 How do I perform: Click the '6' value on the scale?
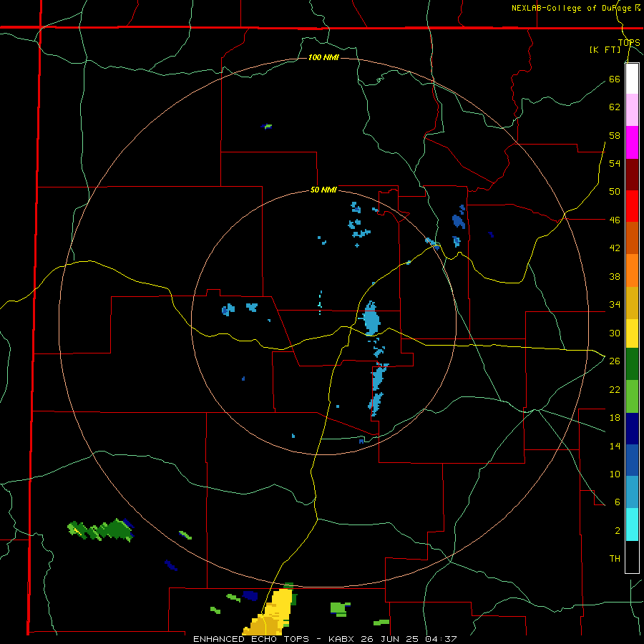tap(617, 502)
